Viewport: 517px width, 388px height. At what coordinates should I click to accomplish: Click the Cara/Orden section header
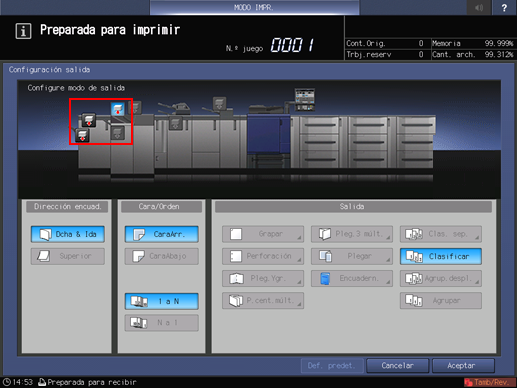(x=161, y=207)
